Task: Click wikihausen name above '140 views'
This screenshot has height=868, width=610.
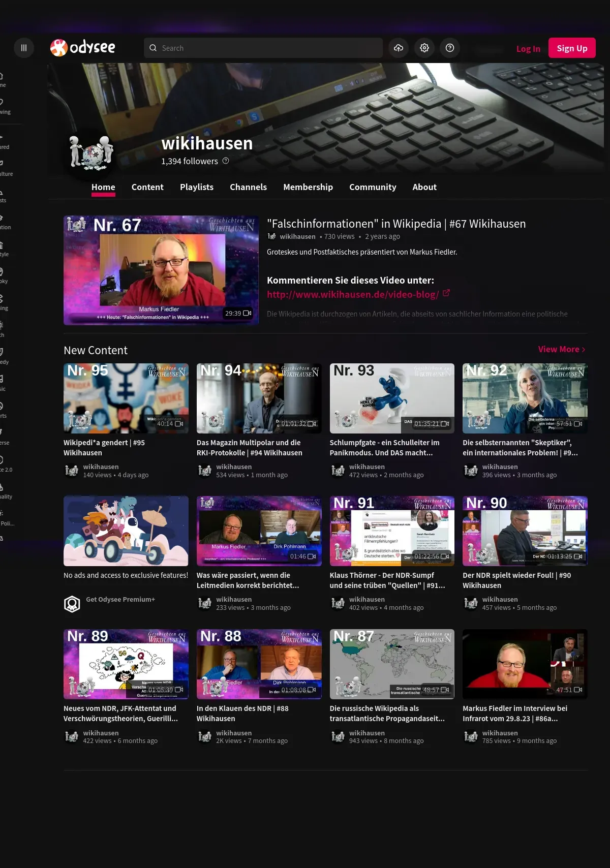Action: coord(101,467)
